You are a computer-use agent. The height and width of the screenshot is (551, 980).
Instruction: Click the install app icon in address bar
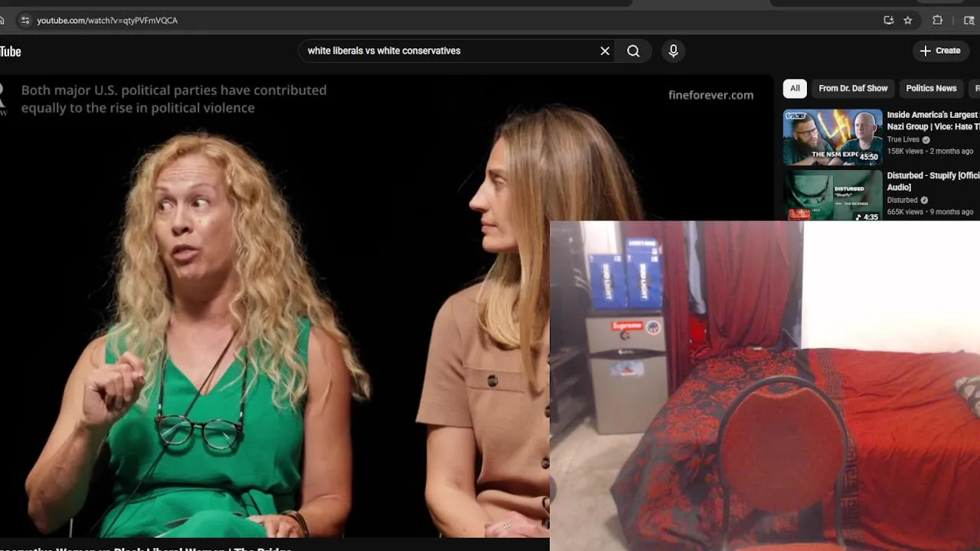(888, 21)
